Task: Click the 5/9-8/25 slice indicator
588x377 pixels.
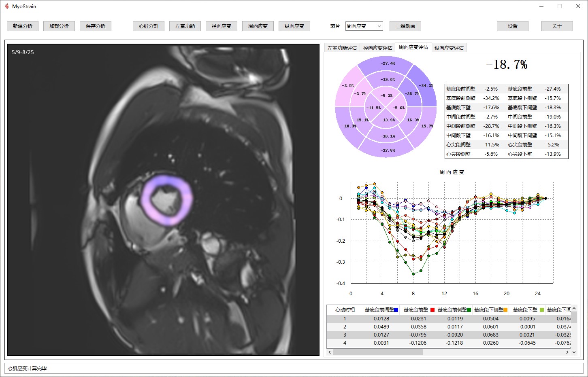Action: point(23,52)
